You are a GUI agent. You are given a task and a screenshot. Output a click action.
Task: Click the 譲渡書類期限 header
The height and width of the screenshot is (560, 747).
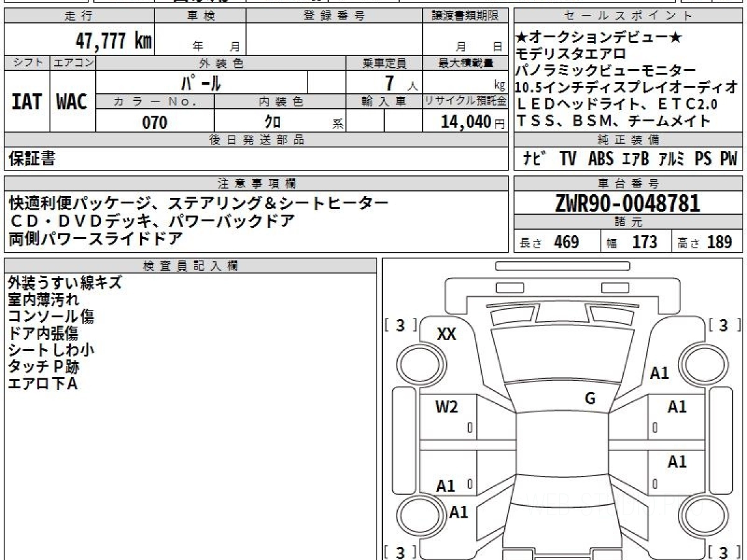click(466, 16)
